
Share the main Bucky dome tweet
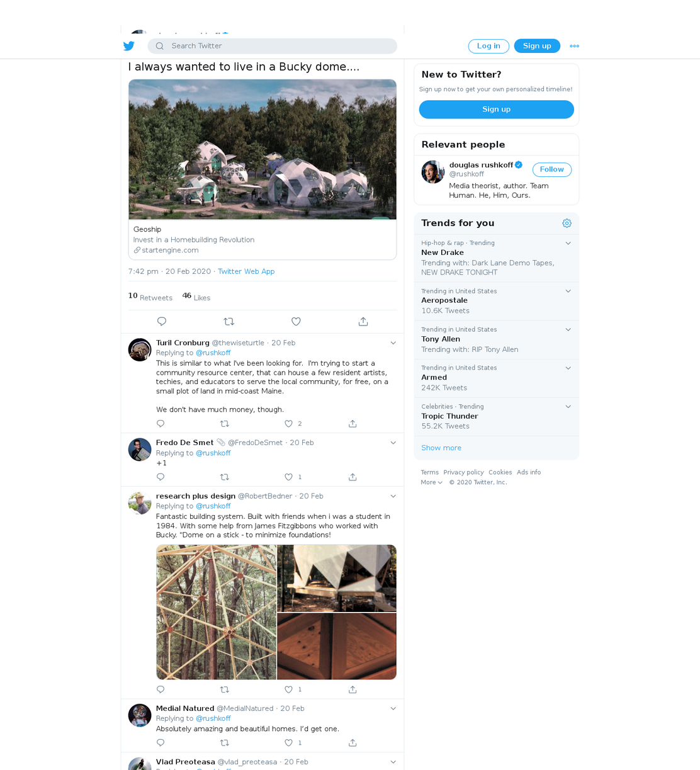coord(363,322)
